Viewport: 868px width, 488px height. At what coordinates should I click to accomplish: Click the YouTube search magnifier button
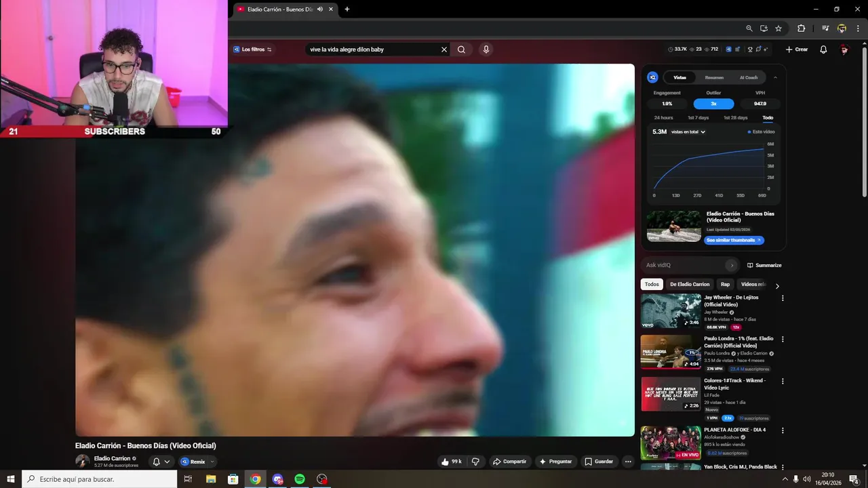click(x=461, y=49)
